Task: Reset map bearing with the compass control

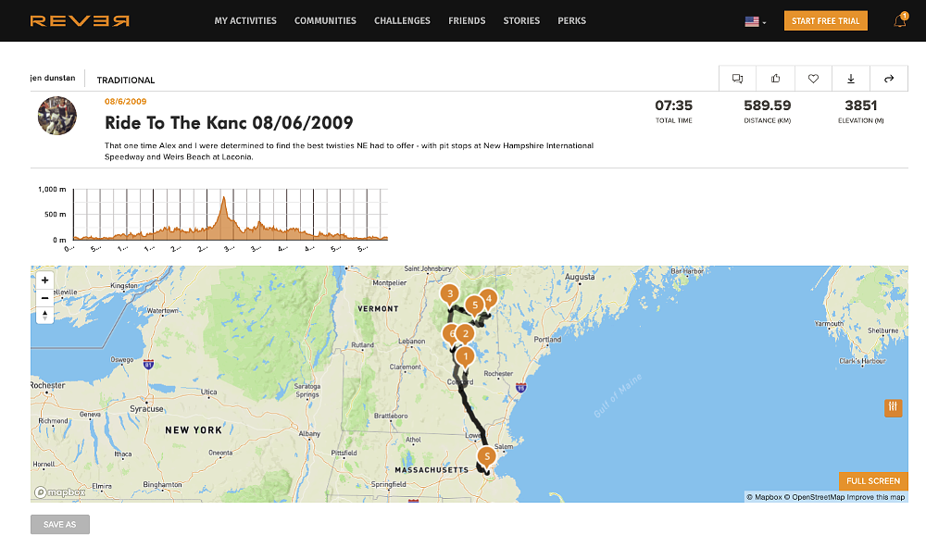Action: point(44,315)
